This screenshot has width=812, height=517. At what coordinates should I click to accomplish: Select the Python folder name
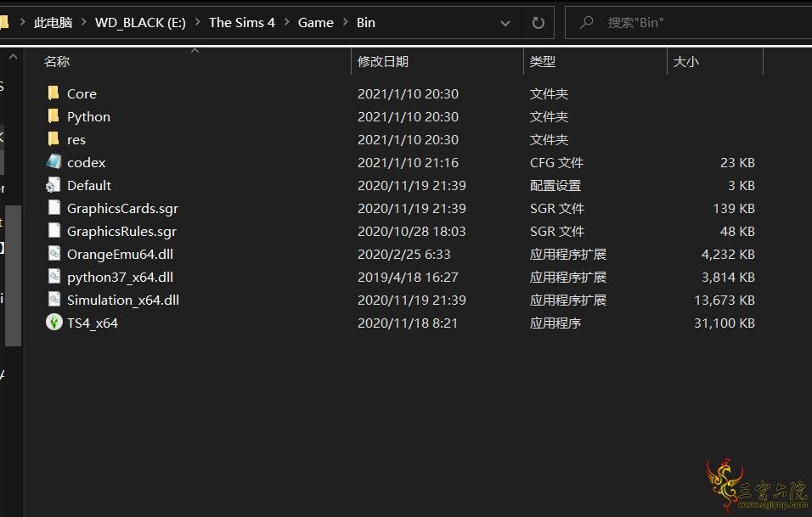(x=88, y=117)
